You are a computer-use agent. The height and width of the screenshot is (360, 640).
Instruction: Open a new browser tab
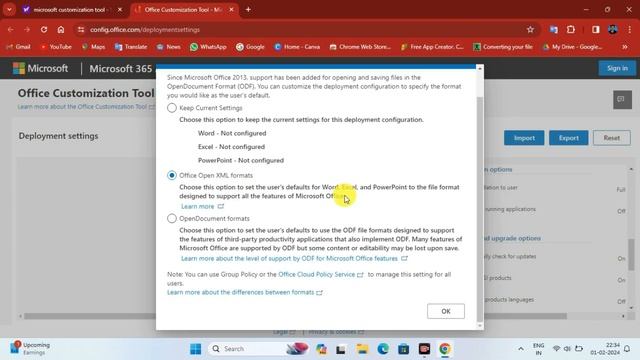tap(248, 9)
